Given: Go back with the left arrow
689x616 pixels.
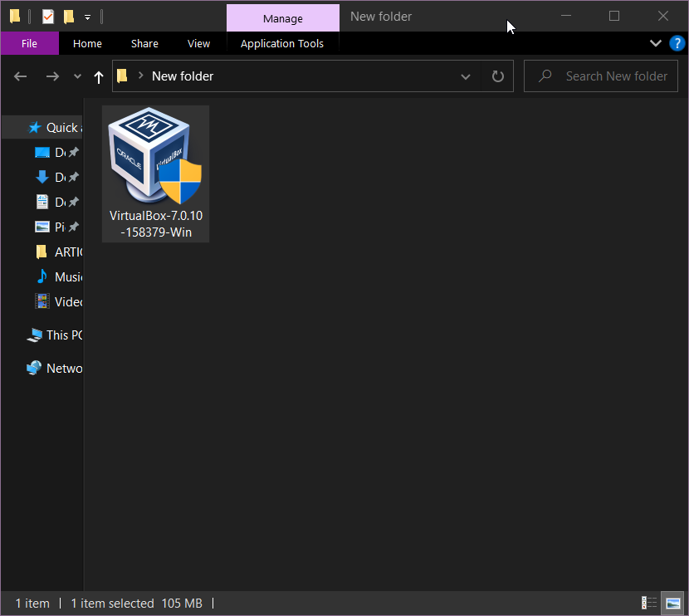Looking at the screenshot, I should (x=20, y=76).
